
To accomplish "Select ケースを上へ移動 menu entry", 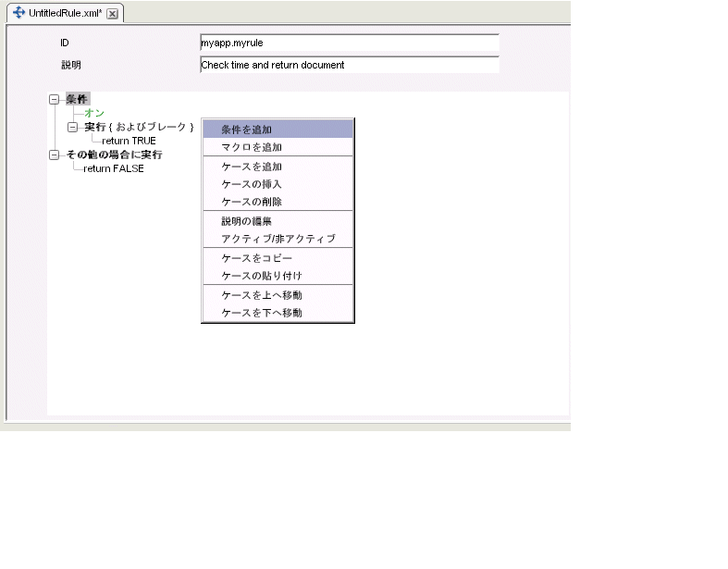I will 278,295.
